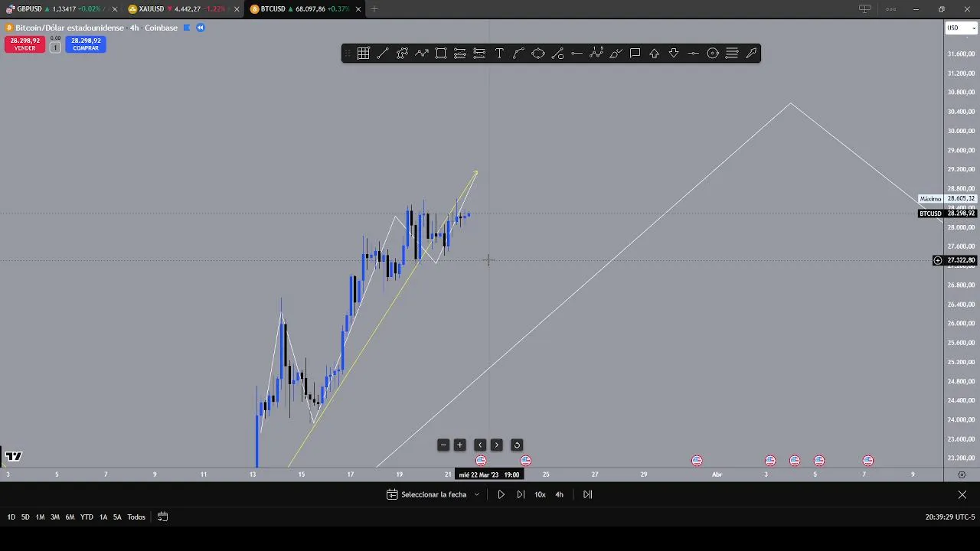Open chart axis settings gear
Viewport: 980px width, 551px height.
(x=962, y=474)
